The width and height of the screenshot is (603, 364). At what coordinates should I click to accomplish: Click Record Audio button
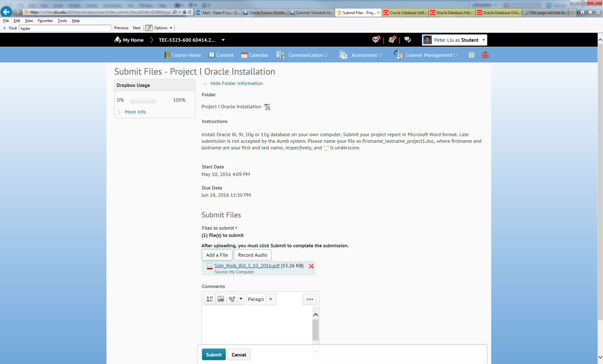click(253, 255)
